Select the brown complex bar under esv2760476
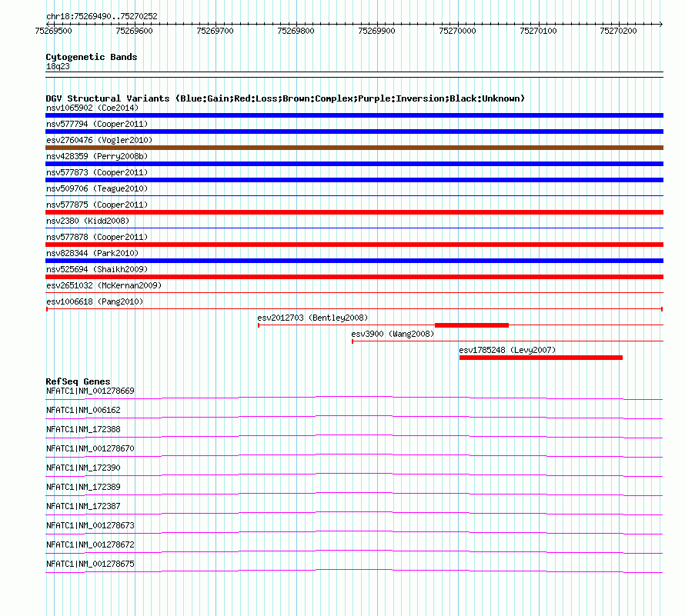The image size is (685, 616). pos(354,148)
